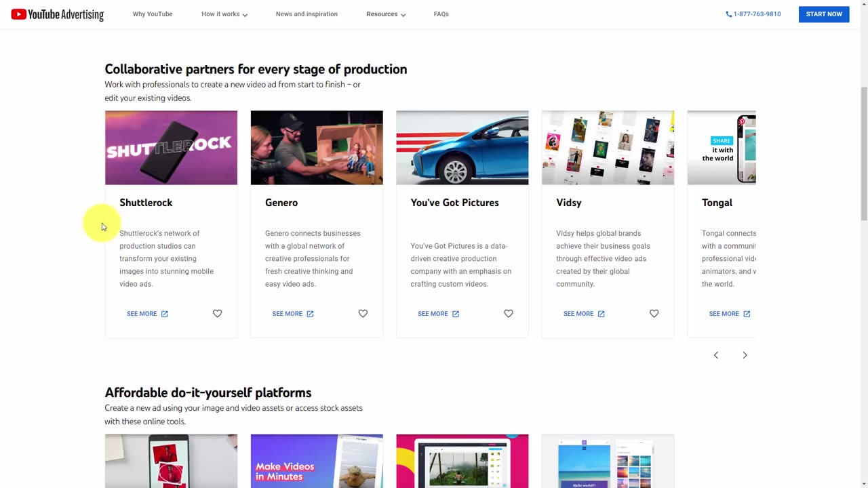The height and width of the screenshot is (488, 868).
Task: Click the page vertical scrollbar thumb
Action: pos(863,154)
